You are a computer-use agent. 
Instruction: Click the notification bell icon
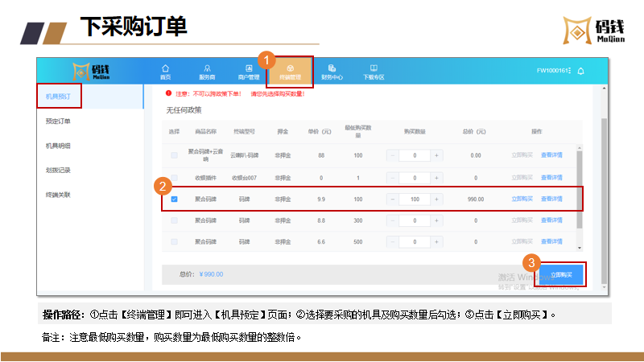[x=580, y=71]
